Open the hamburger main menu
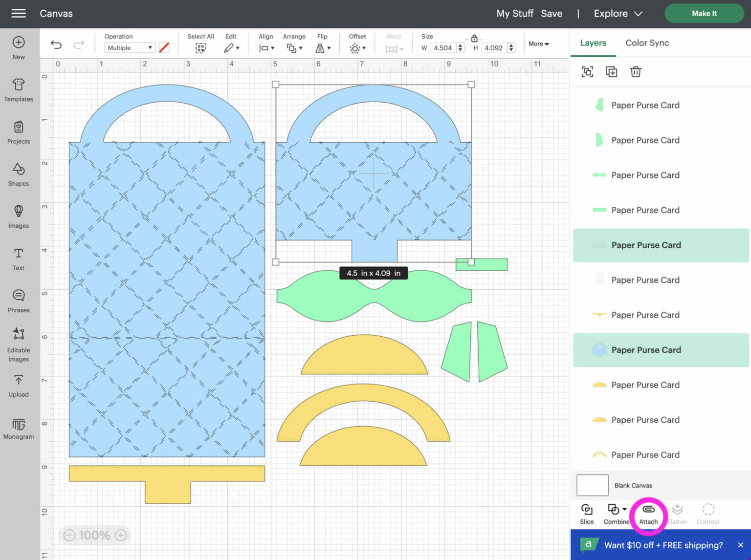The height and width of the screenshot is (560, 751). (x=19, y=14)
